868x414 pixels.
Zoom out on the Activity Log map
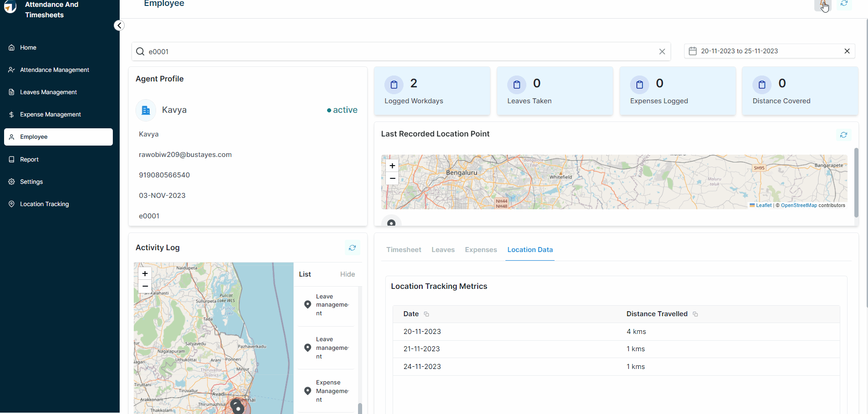(x=145, y=286)
